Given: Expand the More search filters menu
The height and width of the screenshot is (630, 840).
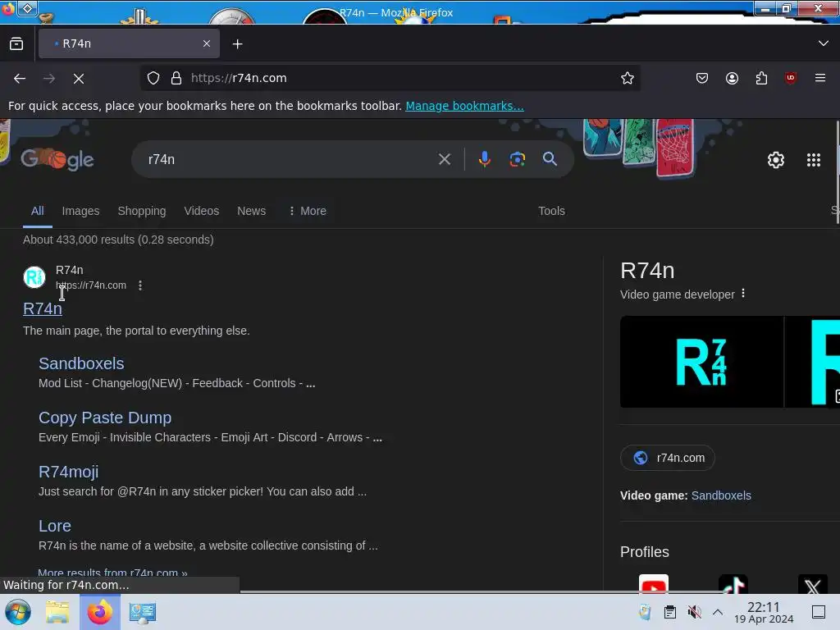Looking at the screenshot, I should click(x=308, y=211).
